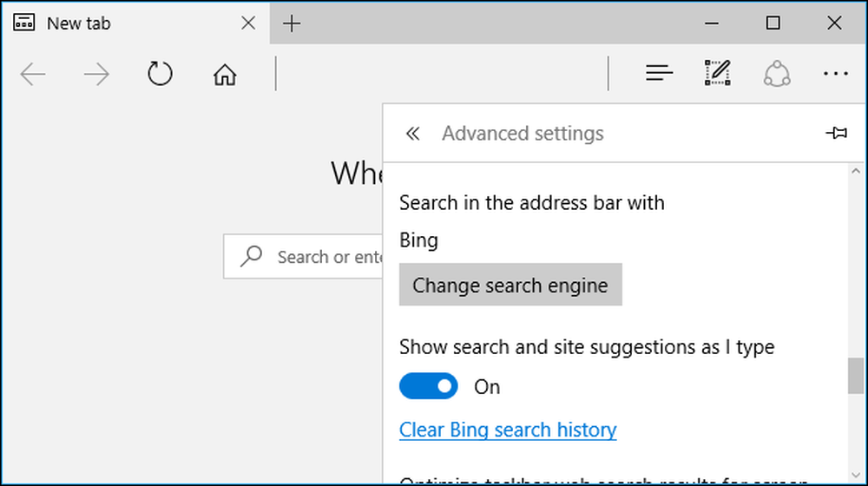Click the 'Bing' search engine text

[x=418, y=240]
